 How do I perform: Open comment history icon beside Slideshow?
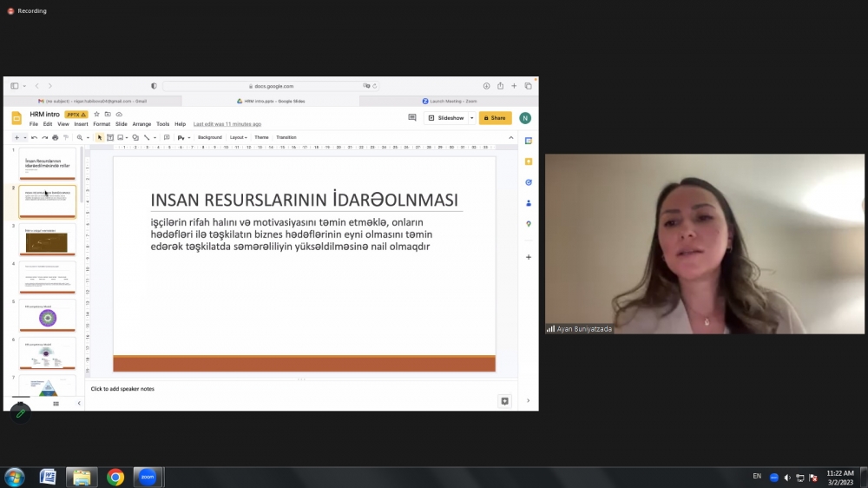tap(412, 117)
